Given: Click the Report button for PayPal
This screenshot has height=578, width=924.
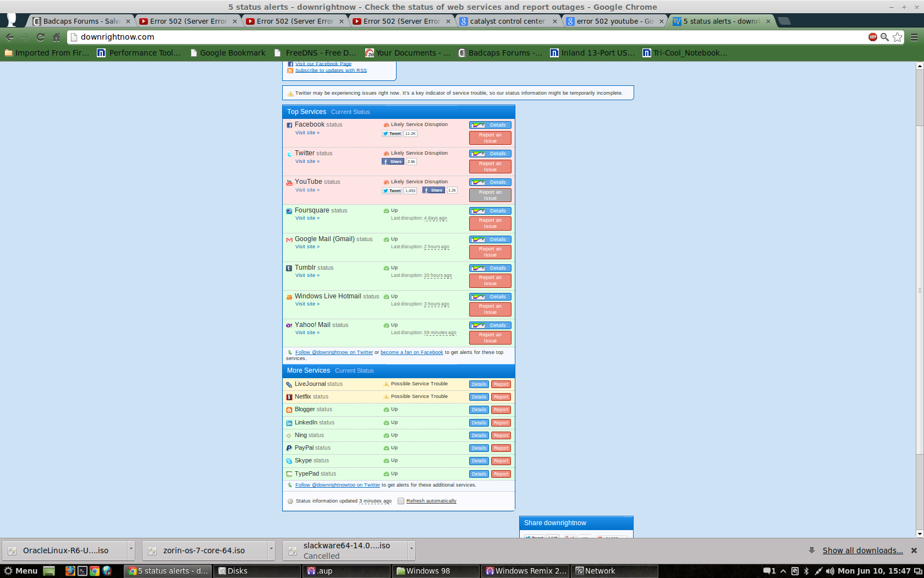Looking at the screenshot, I should 501,448.
